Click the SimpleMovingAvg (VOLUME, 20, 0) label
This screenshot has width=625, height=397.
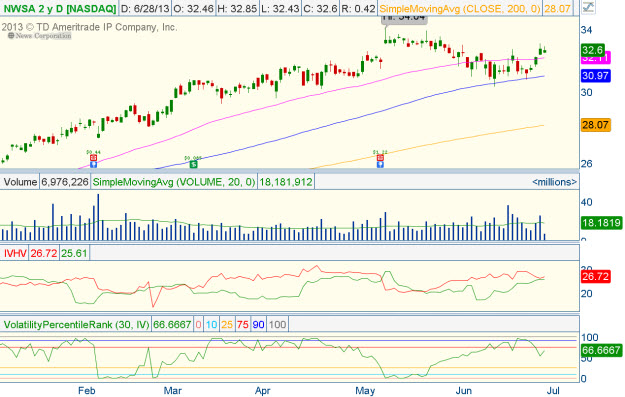[x=174, y=182]
